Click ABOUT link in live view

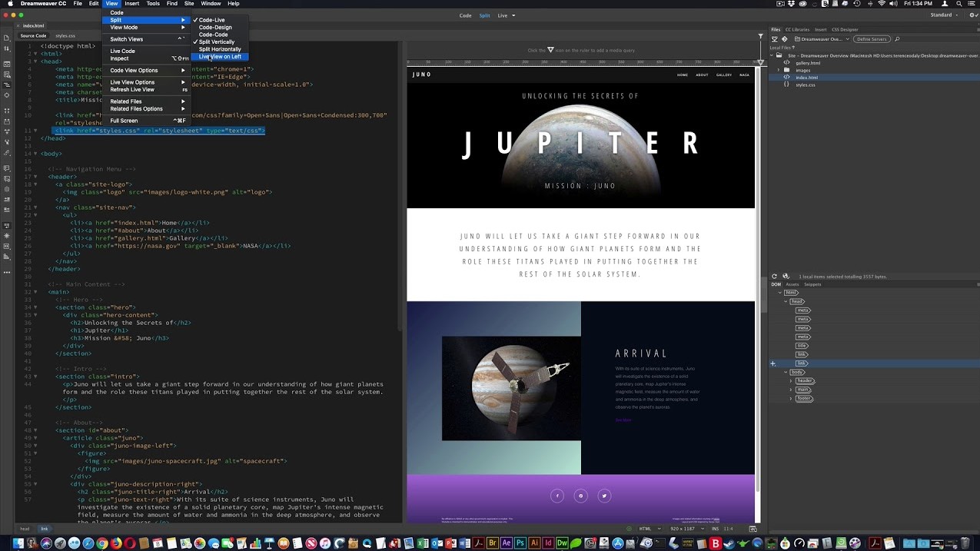tap(702, 75)
